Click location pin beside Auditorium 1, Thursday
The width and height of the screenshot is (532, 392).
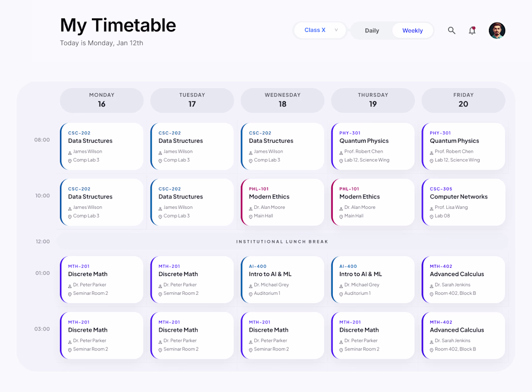341,294
